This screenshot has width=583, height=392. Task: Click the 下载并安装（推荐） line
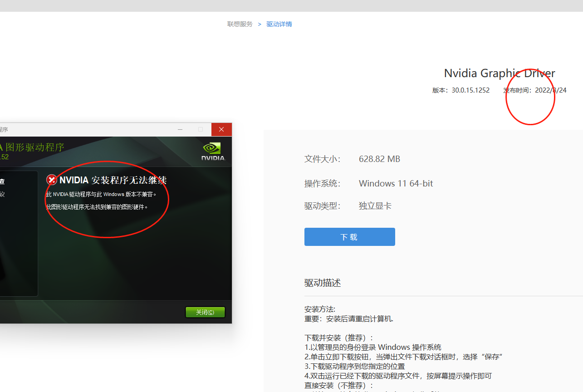tap(339, 338)
